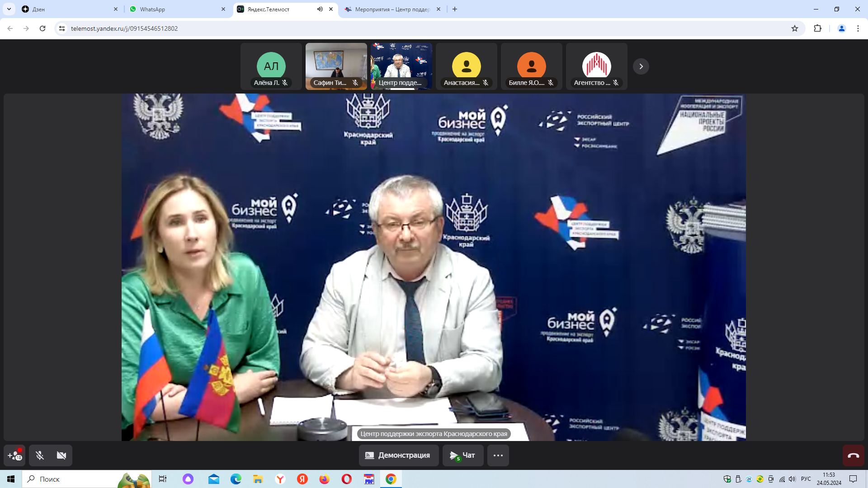Open Firefox from the taskbar
Screen dimensions: 868x488
coord(325,479)
